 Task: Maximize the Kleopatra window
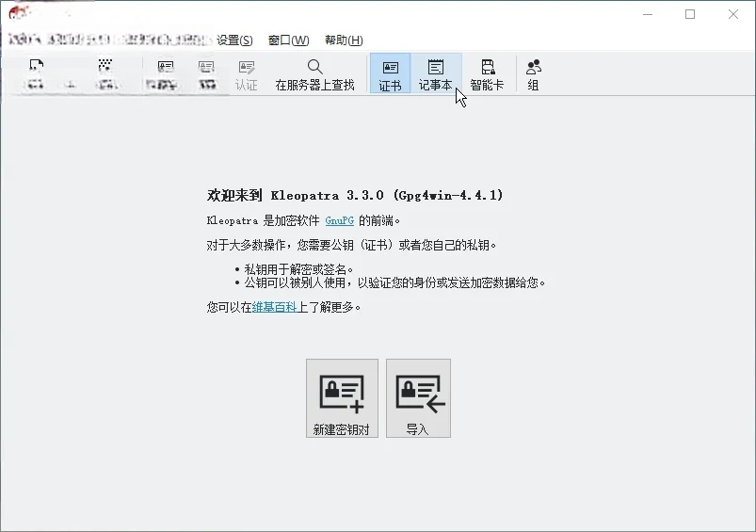click(x=690, y=14)
